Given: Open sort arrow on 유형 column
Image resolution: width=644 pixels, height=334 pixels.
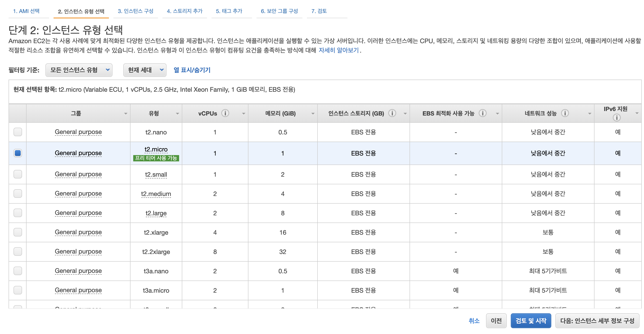Looking at the screenshot, I should (x=178, y=114).
